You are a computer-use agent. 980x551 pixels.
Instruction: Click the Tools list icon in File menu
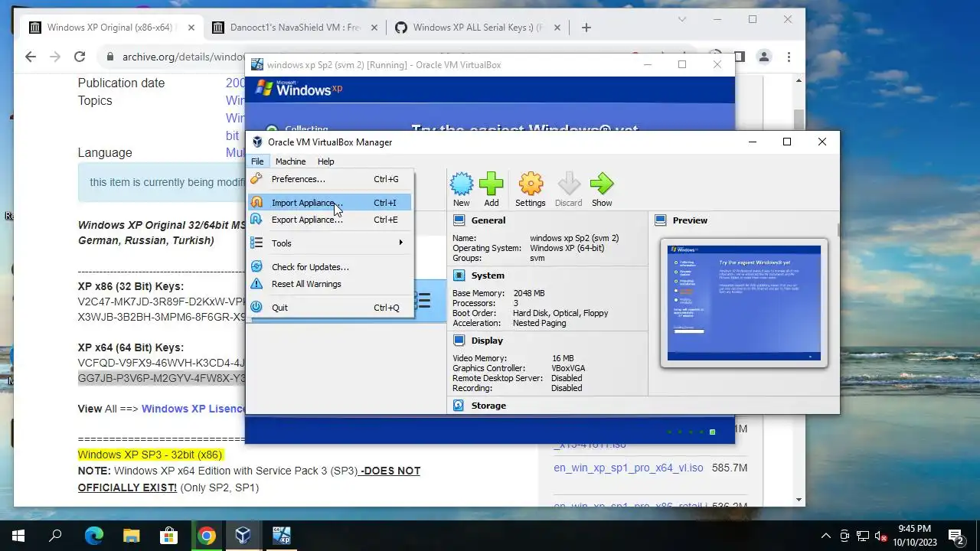tap(256, 243)
